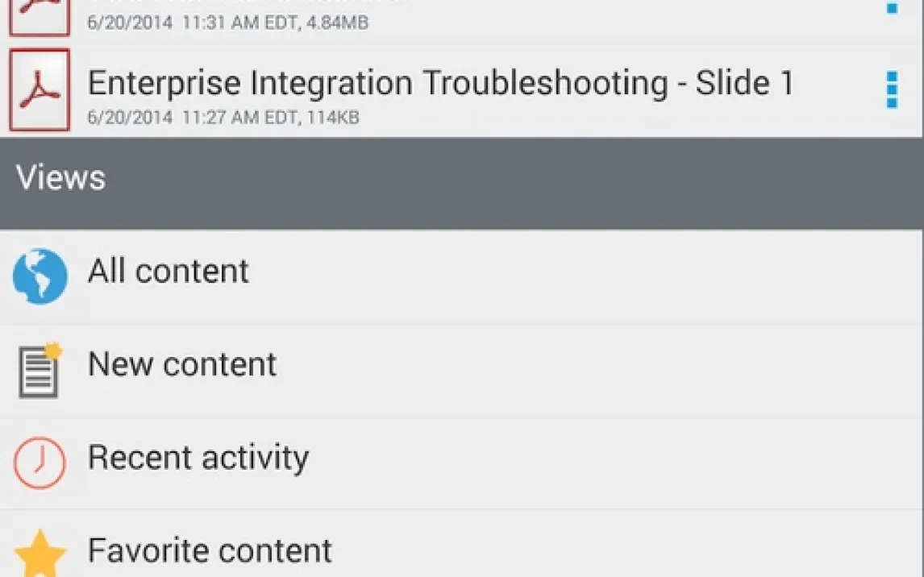Select the Recent activity clock icon
The height and width of the screenshot is (577, 924).
[x=40, y=463]
